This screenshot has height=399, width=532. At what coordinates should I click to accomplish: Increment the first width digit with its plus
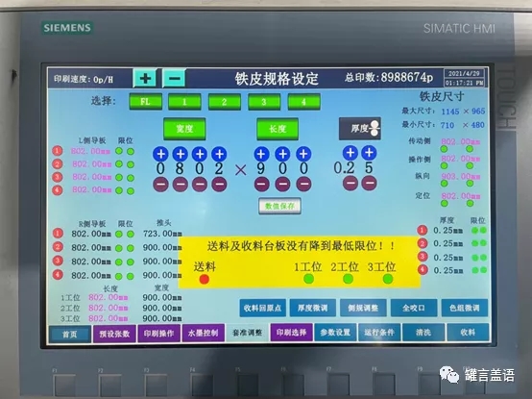click(x=160, y=154)
